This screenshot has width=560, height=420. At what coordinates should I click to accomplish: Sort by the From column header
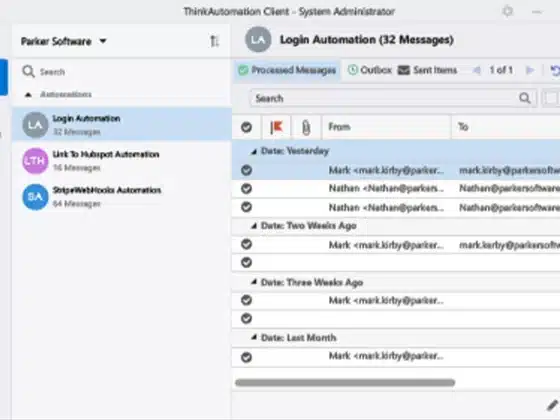386,127
